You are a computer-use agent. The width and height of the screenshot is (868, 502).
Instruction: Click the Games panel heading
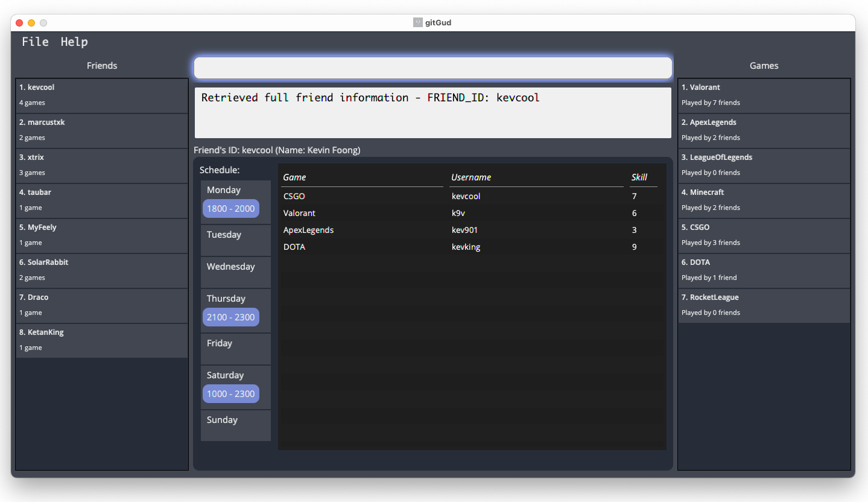point(764,66)
